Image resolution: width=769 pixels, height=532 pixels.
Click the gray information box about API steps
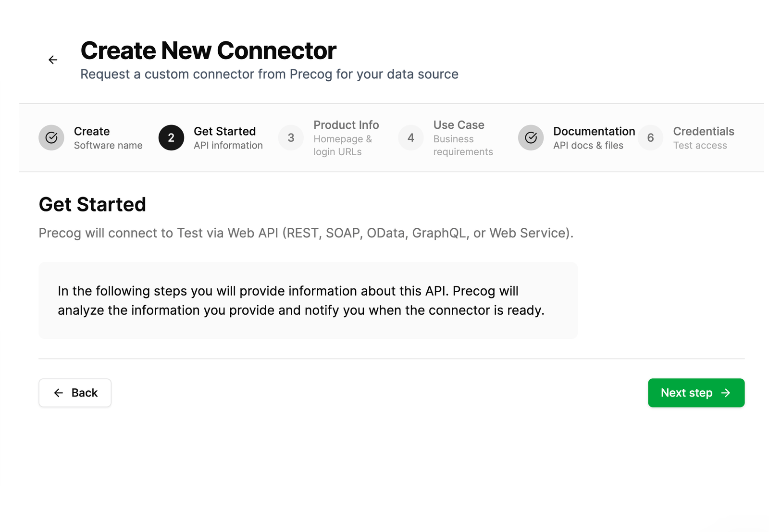click(308, 300)
